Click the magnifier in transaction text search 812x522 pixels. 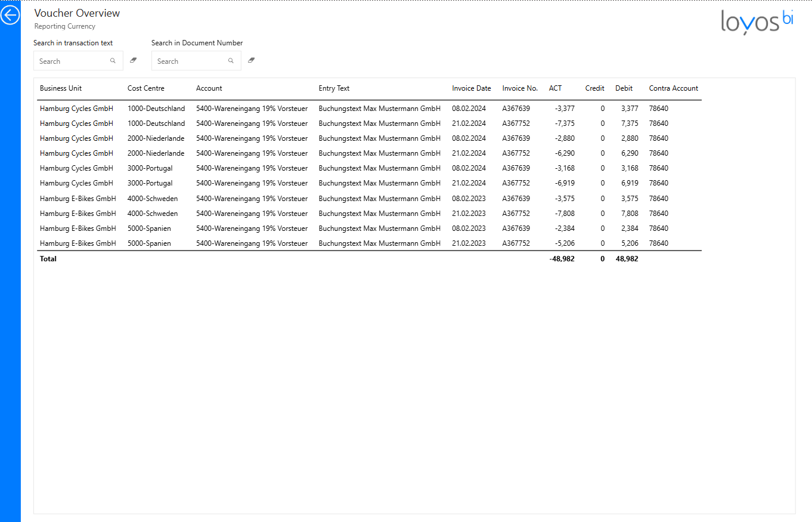pyautogui.click(x=113, y=61)
